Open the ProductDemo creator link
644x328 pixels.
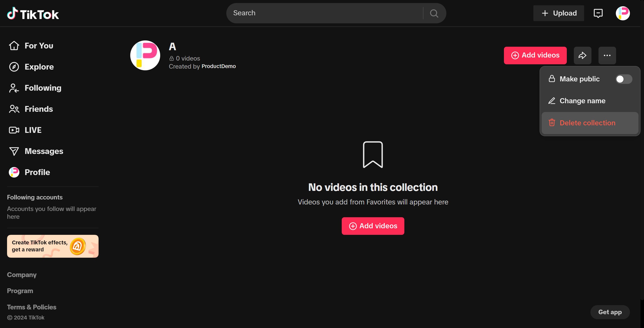click(x=219, y=66)
